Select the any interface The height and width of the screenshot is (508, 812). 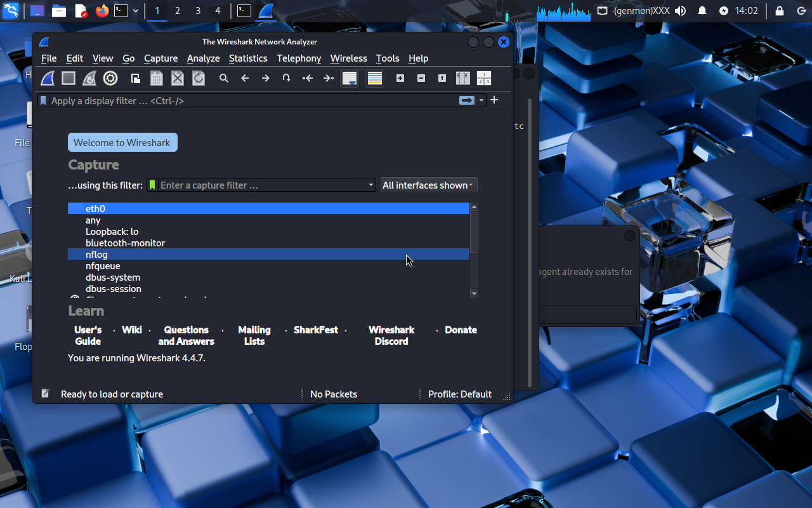pos(268,220)
